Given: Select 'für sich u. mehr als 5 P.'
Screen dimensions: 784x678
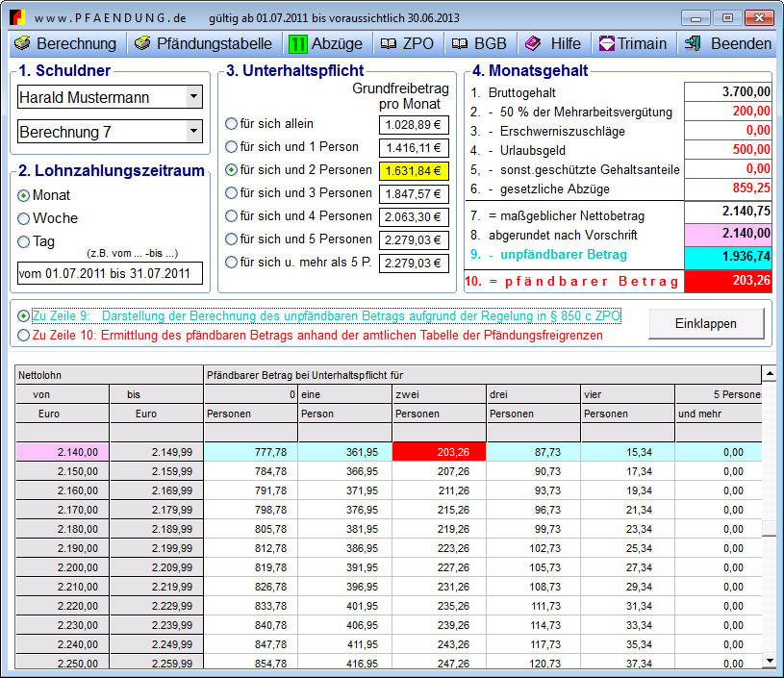Looking at the screenshot, I should coord(231,262).
